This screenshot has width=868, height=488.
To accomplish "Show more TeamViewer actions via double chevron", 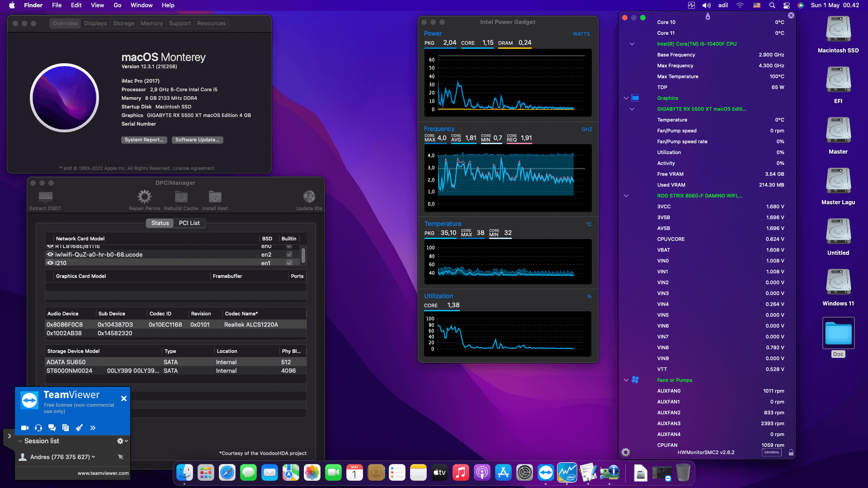I will click(x=93, y=428).
